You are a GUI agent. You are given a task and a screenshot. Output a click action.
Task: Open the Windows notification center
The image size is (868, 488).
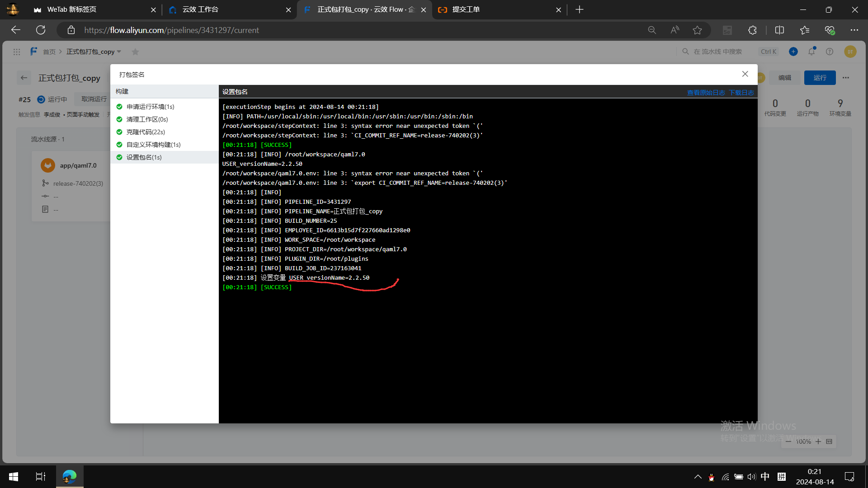point(849,477)
